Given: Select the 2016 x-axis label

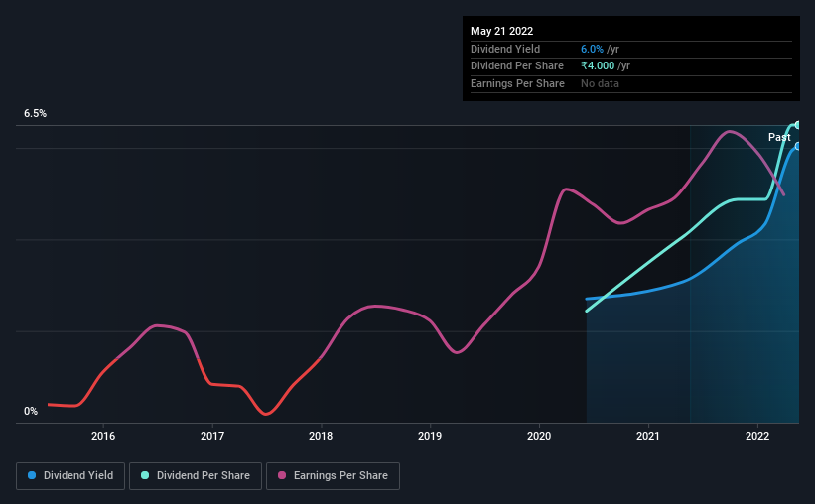Looking at the screenshot, I should [103, 436].
